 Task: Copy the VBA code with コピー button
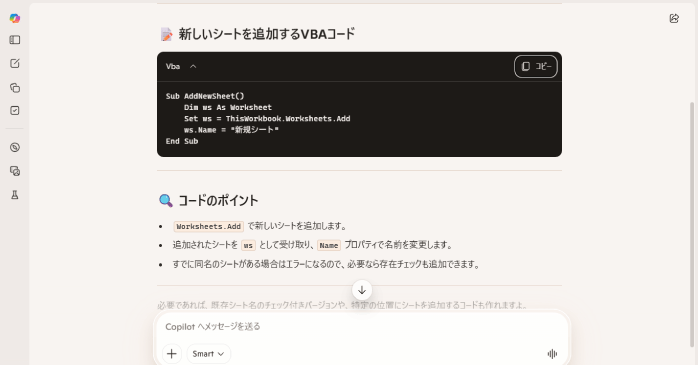(536, 66)
